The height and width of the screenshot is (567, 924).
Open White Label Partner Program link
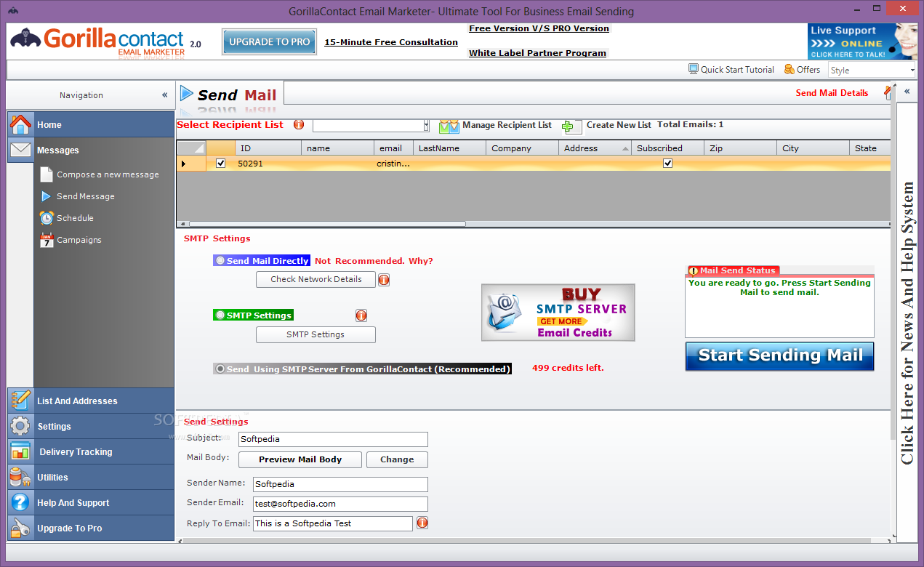click(537, 53)
